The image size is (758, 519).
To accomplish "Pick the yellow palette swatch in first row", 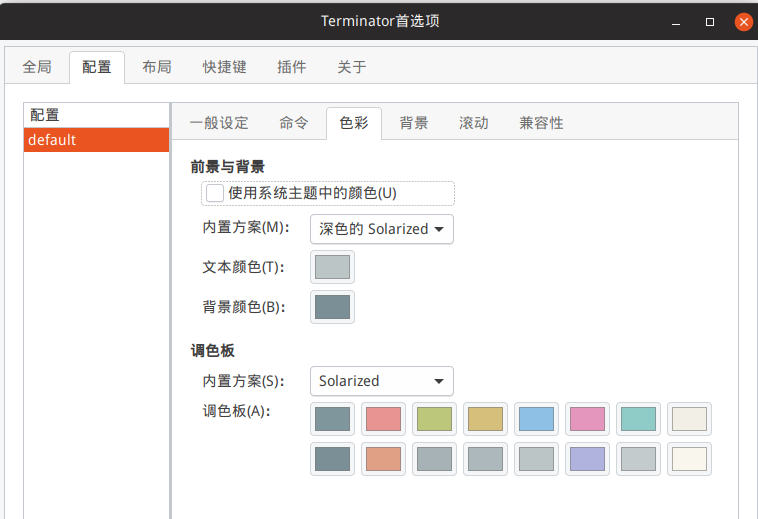I will coord(485,419).
